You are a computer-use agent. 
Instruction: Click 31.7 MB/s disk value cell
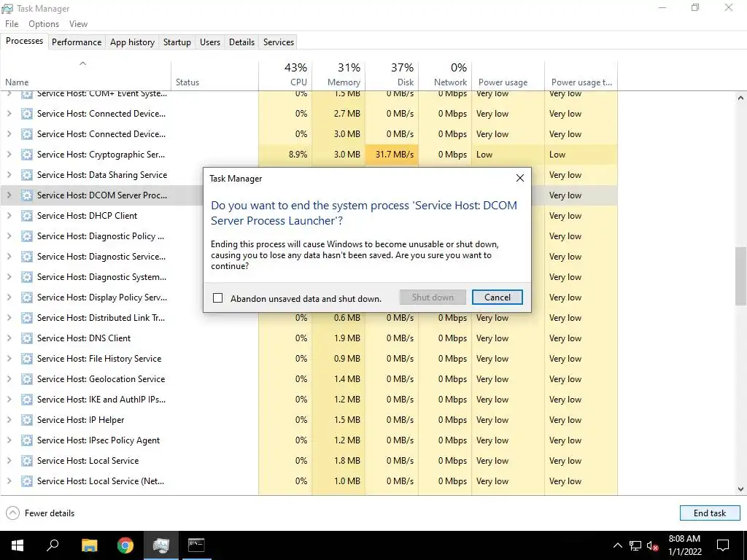pyautogui.click(x=392, y=155)
